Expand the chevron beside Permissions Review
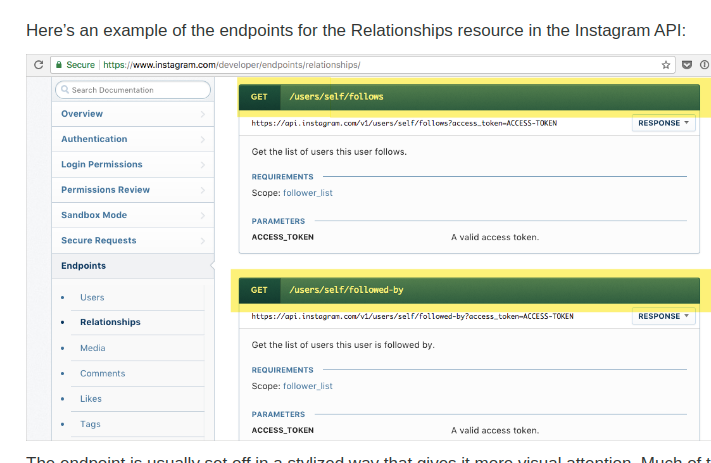This screenshot has height=463, width=711. pos(203,190)
